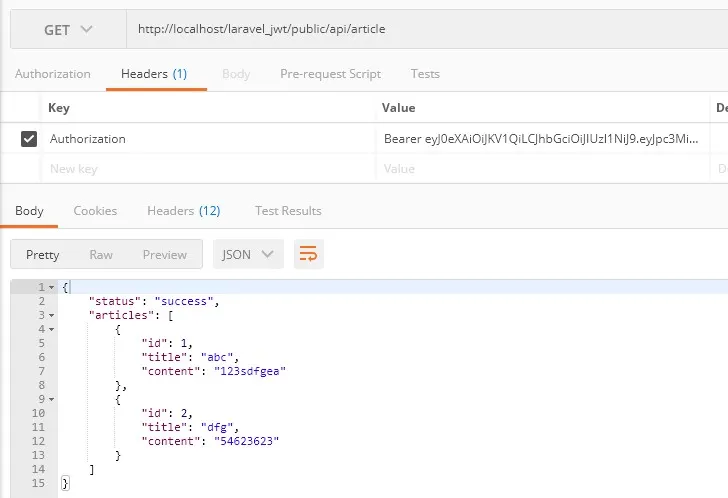Image resolution: width=728 pixels, height=498 pixels.
Task: Uncheck the Authorization header checkbox
Action: tap(29, 139)
